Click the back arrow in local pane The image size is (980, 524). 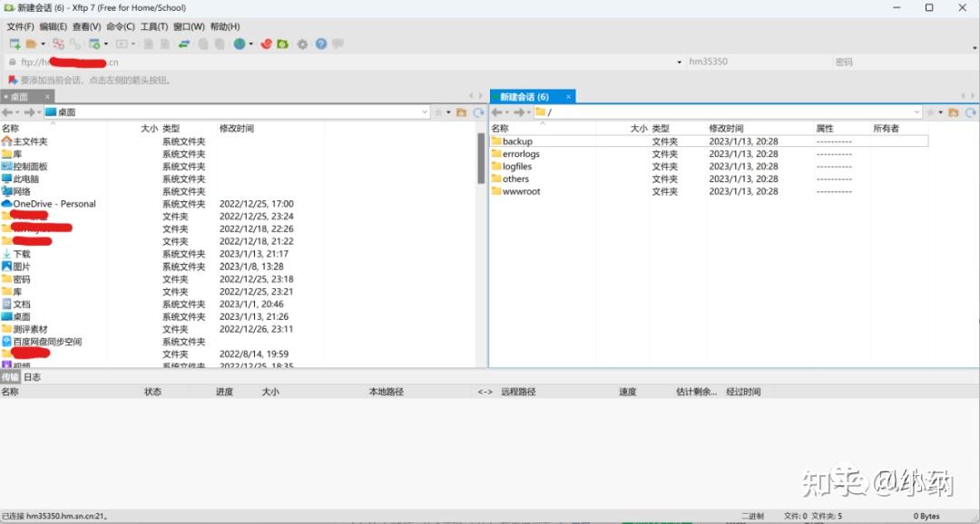[7, 112]
